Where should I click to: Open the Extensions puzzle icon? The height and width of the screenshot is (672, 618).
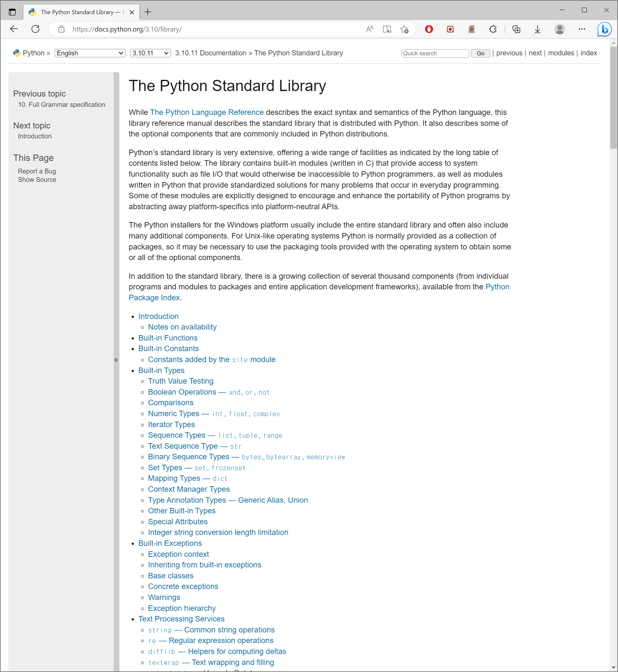click(x=492, y=29)
